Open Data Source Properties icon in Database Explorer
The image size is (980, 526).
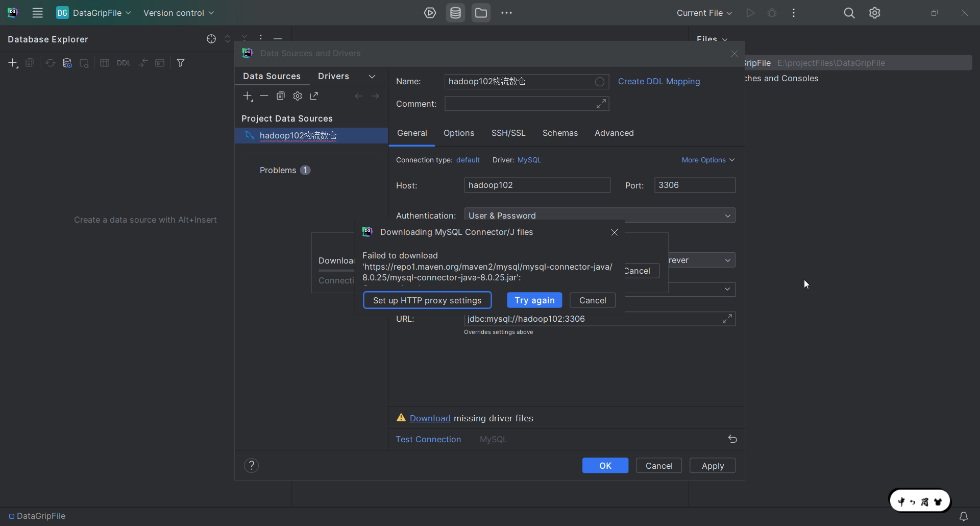pyautogui.click(x=67, y=63)
